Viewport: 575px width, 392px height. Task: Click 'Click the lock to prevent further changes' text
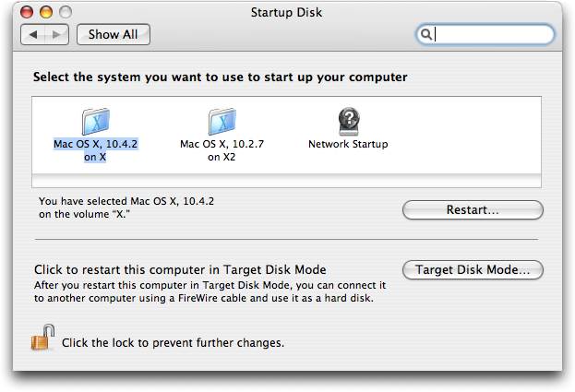click(173, 343)
